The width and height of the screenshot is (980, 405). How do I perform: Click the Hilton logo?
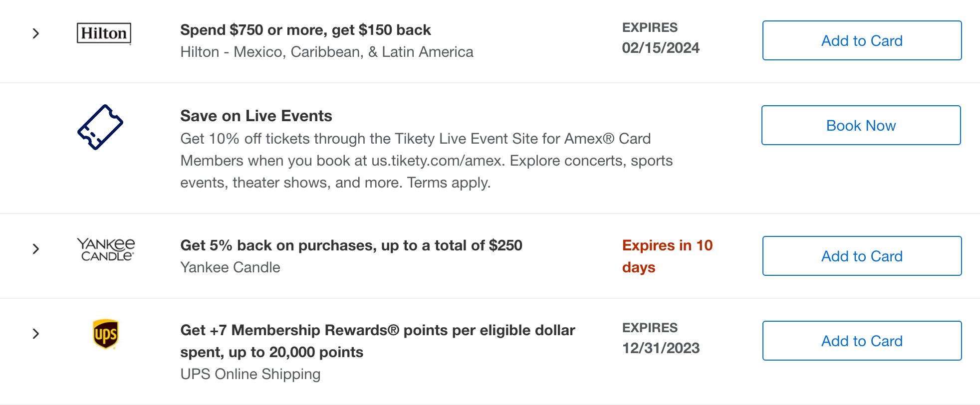[104, 33]
